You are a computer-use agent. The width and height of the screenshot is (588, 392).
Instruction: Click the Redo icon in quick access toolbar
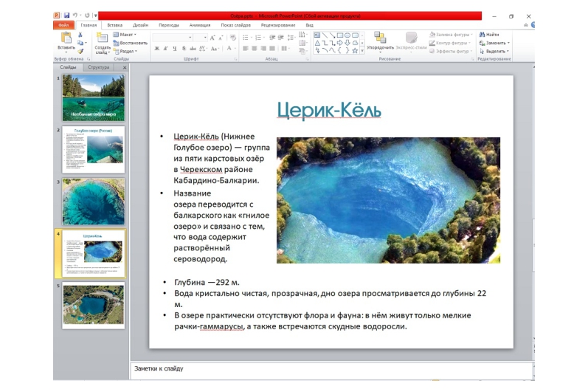click(87, 16)
